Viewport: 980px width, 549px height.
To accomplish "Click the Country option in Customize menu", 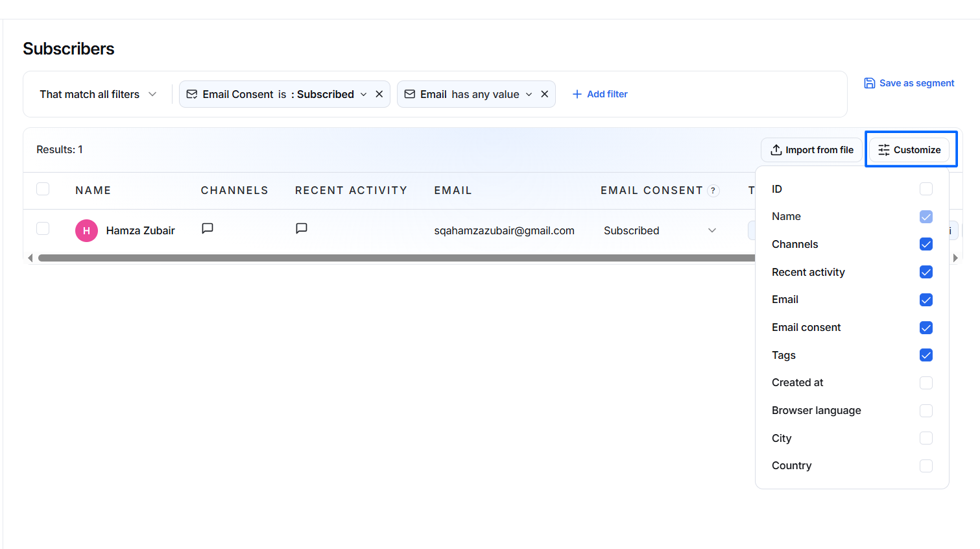I will pos(791,465).
